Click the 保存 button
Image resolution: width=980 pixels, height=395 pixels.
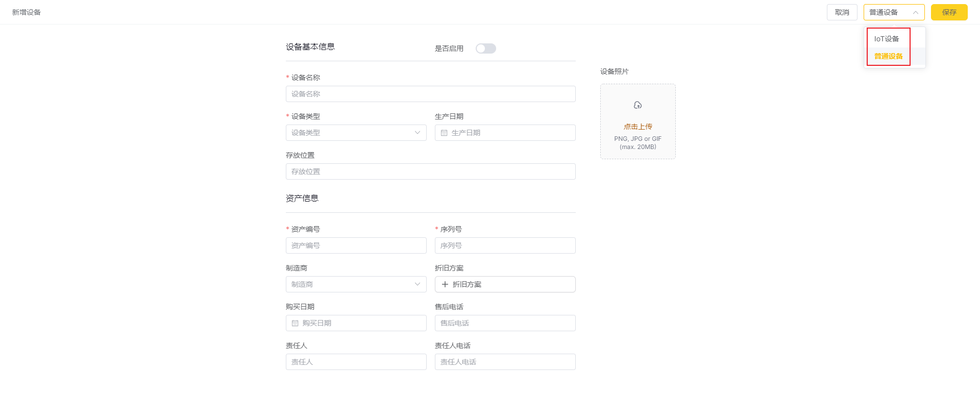(x=949, y=12)
